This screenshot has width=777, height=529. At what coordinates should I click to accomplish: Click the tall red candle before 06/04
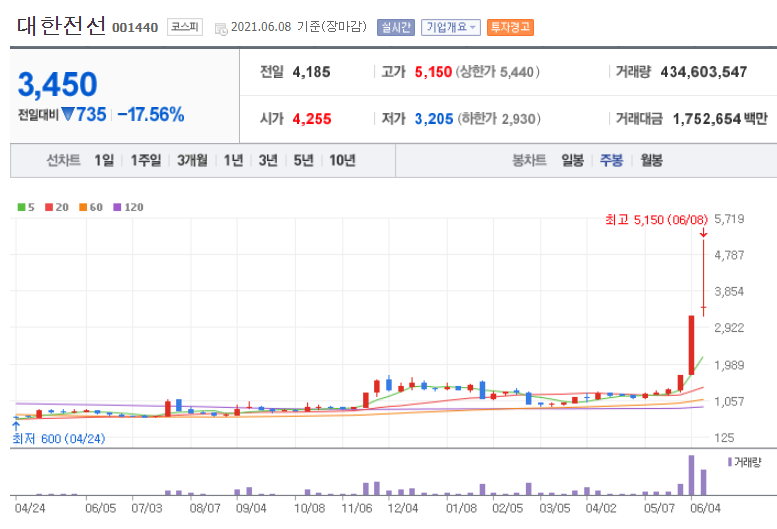pos(691,345)
